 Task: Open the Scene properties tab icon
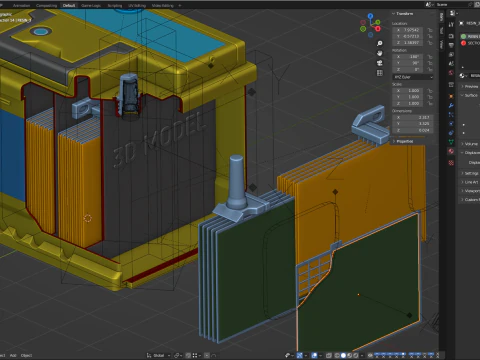451,63
